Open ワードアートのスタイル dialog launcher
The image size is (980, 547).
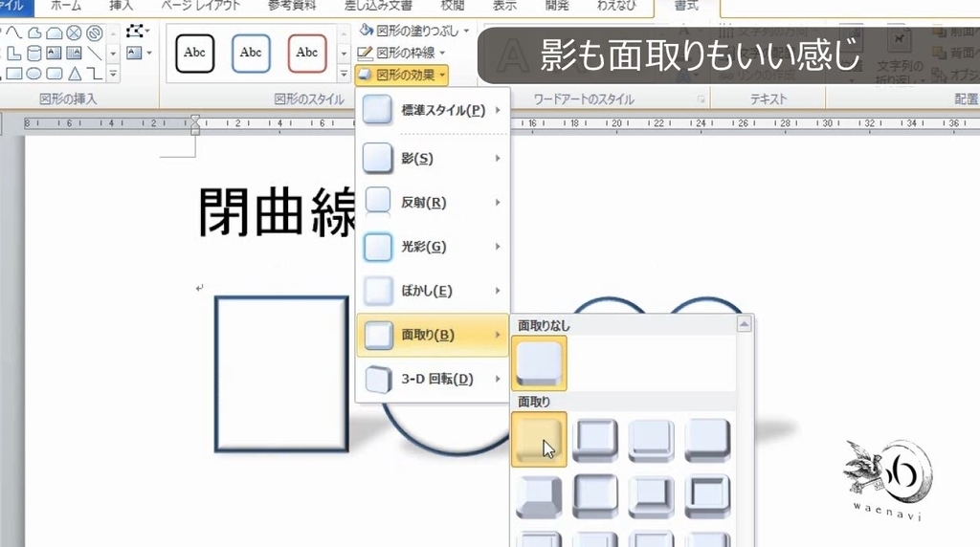pos(702,99)
